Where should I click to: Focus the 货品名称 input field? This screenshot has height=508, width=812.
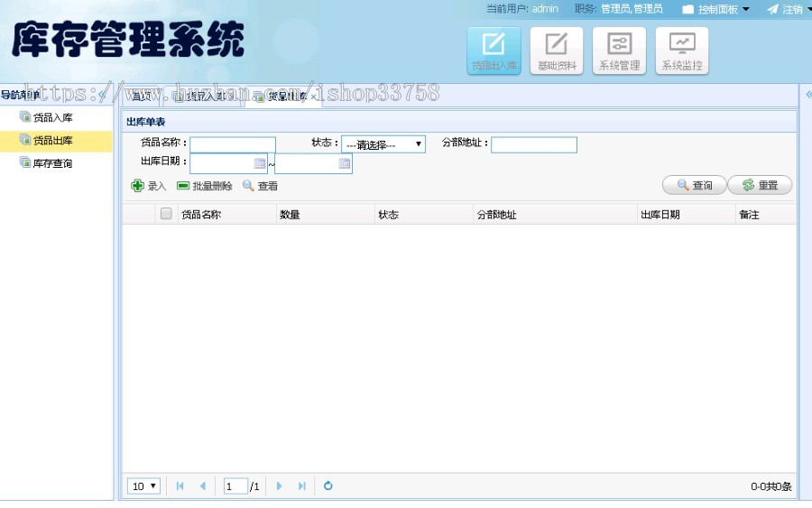click(x=233, y=144)
